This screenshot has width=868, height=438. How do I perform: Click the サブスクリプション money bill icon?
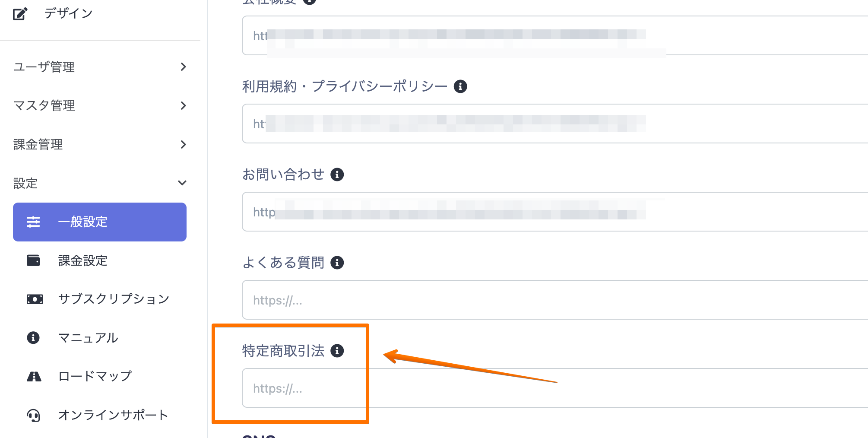pyautogui.click(x=35, y=299)
